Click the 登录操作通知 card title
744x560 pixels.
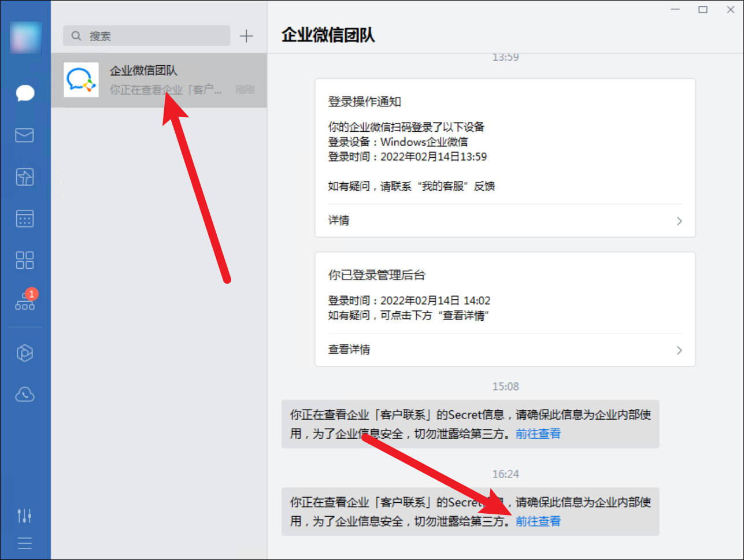(x=365, y=102)
